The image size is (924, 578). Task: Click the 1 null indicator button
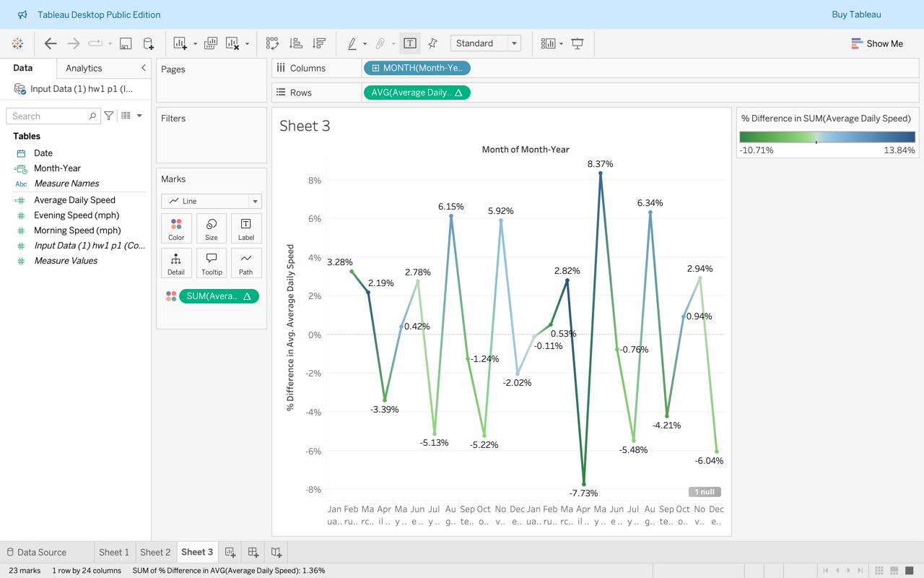point(705,492)
